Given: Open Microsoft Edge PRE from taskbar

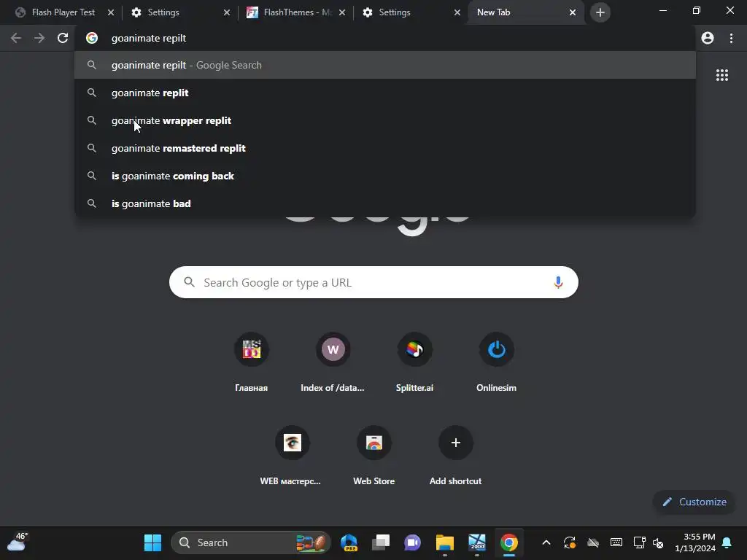Looking at the screenshot, I should tap(349, 542).
